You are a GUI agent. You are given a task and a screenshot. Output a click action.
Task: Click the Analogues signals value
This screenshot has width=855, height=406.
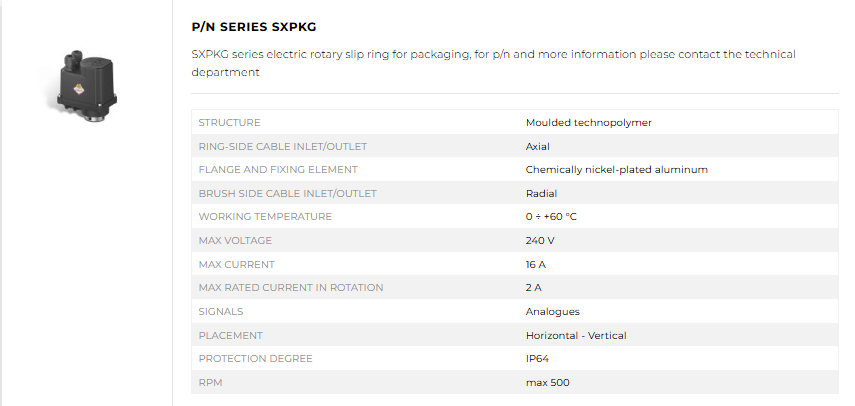click(552, 311)
